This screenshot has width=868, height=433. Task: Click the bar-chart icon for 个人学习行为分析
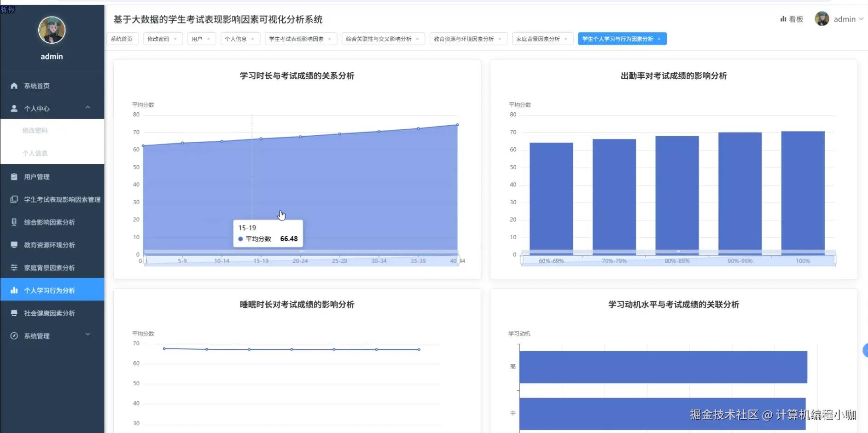pos(14,290)
